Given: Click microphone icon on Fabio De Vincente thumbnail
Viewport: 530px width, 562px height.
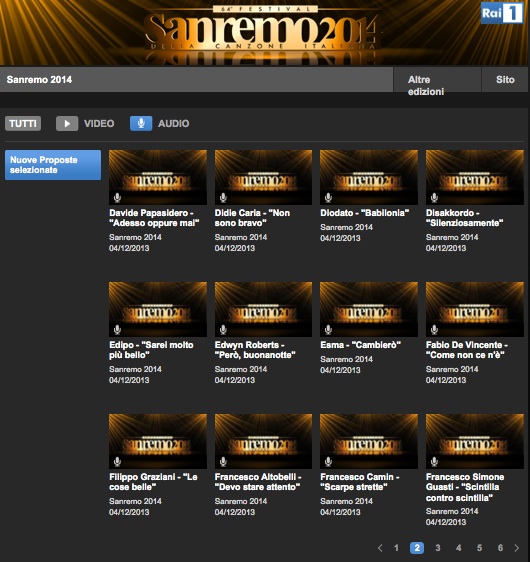Looking at the screenshot, I should [434, 329].
